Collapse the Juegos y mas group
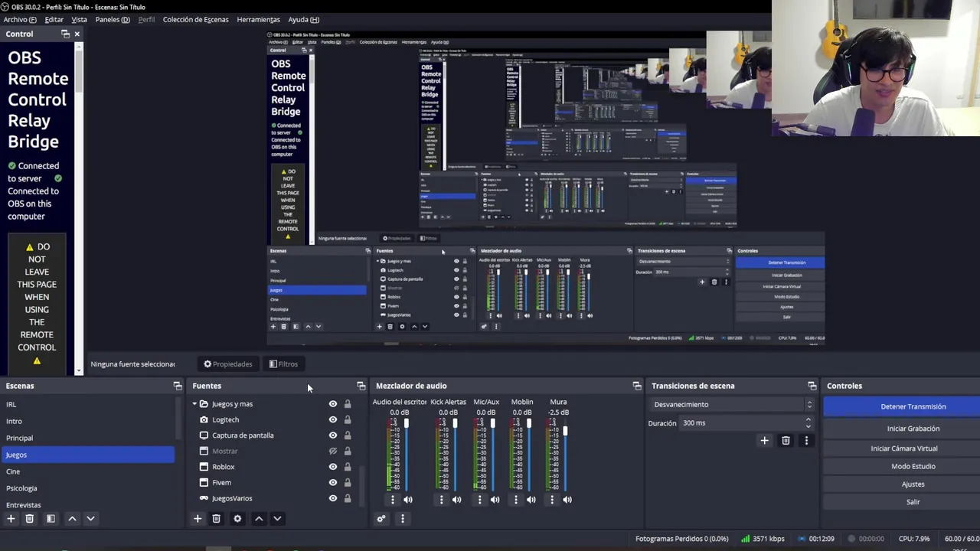The image size is (980, 551). (x=194, y=404)
